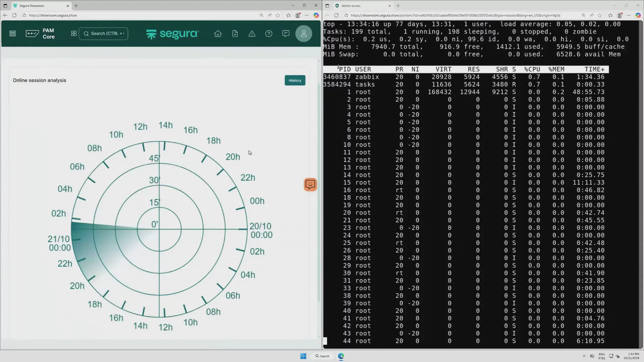The image size is (644, 362).
Task: Open favorites list in Segura window
Action: [x=288, y=15]
